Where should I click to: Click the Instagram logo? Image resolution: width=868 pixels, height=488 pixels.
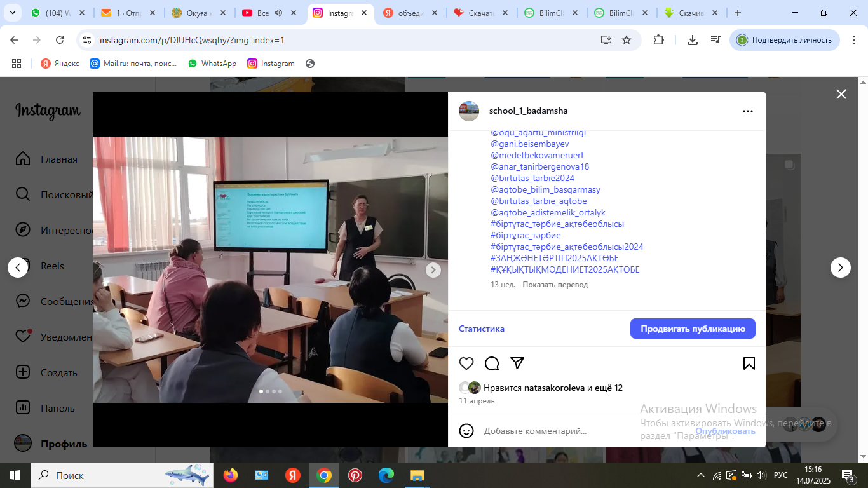48,111
